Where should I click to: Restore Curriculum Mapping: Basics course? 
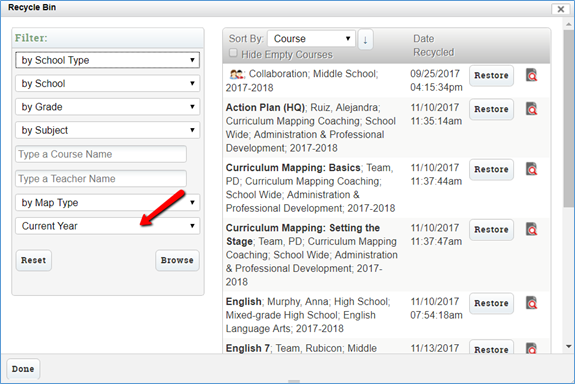pos(491,169)
